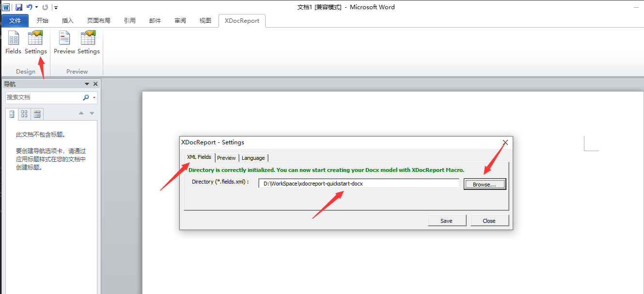This screenshot has width=644, height=294.
Task: Switch to the 页面布局 ribbon tab
Action: pyautogui.click(x=99, y=21)
